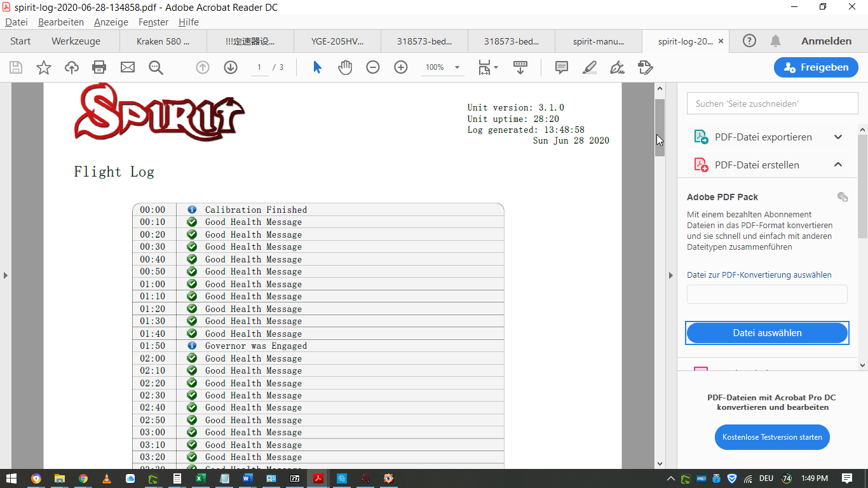Image resolution: width=868 pixels, height=488 pixels.
Task: Click the Datei auswählen button
Action: pos(767,333)
